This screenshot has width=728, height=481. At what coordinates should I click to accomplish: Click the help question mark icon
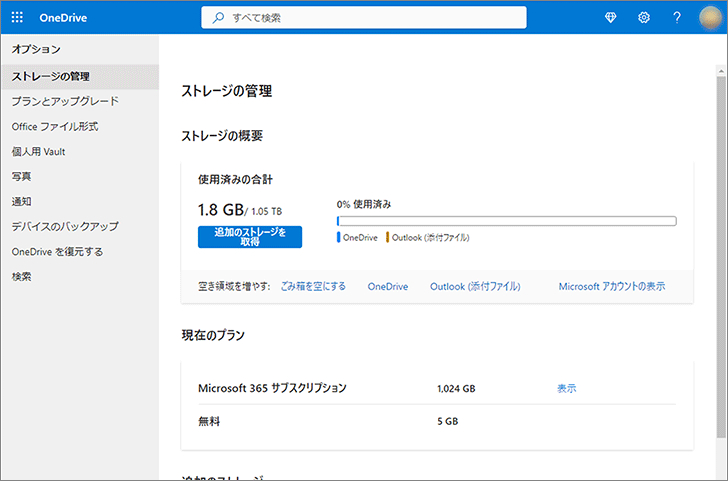coord(677,18)
